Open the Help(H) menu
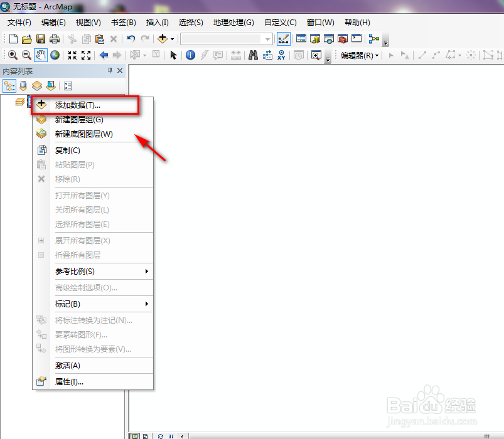 [x=357, y=23]
